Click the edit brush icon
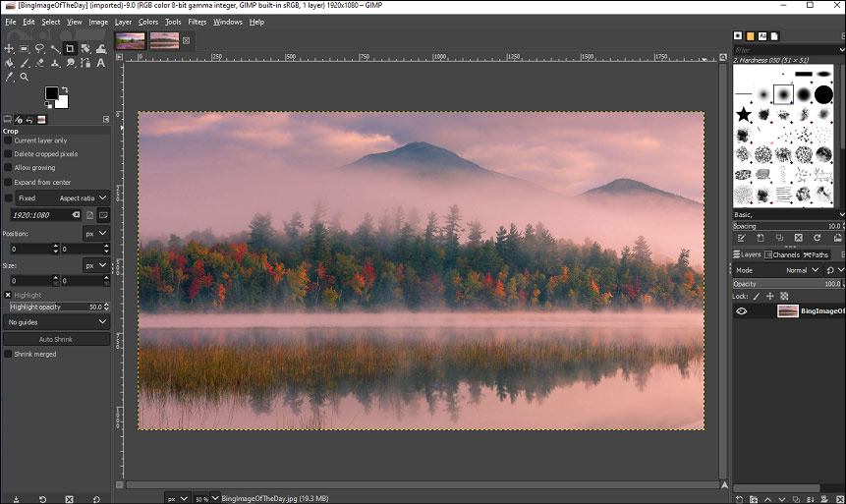Image resolution: width=846 pixels, height=504 pixels. tap(741, 238)
